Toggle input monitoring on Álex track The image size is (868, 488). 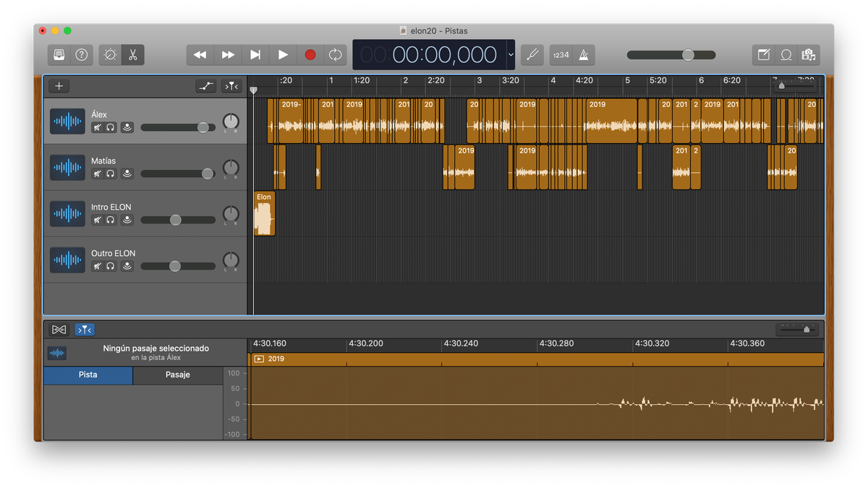click(x=127, y=127)
